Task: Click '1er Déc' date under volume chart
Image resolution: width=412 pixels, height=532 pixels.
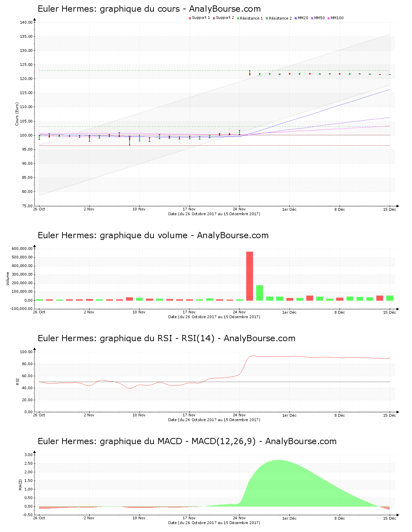Action: 289,312
